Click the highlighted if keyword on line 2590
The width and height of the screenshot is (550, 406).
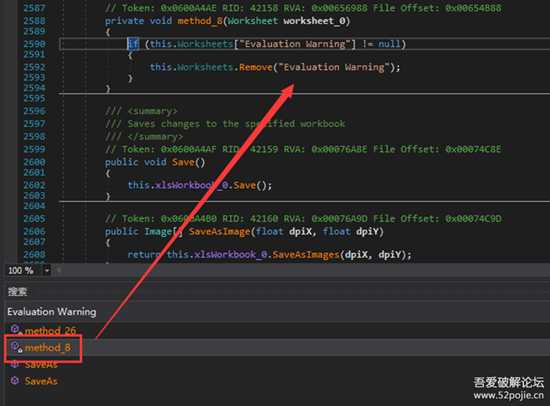click(133, 44)
